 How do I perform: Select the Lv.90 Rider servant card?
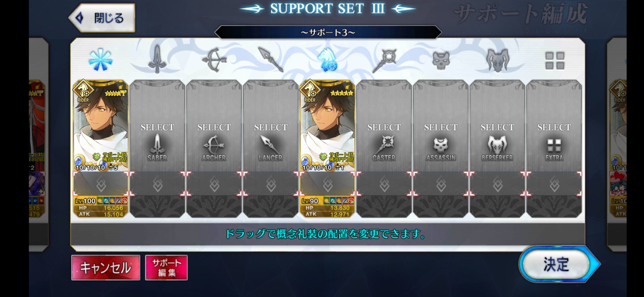coord(327,125)
